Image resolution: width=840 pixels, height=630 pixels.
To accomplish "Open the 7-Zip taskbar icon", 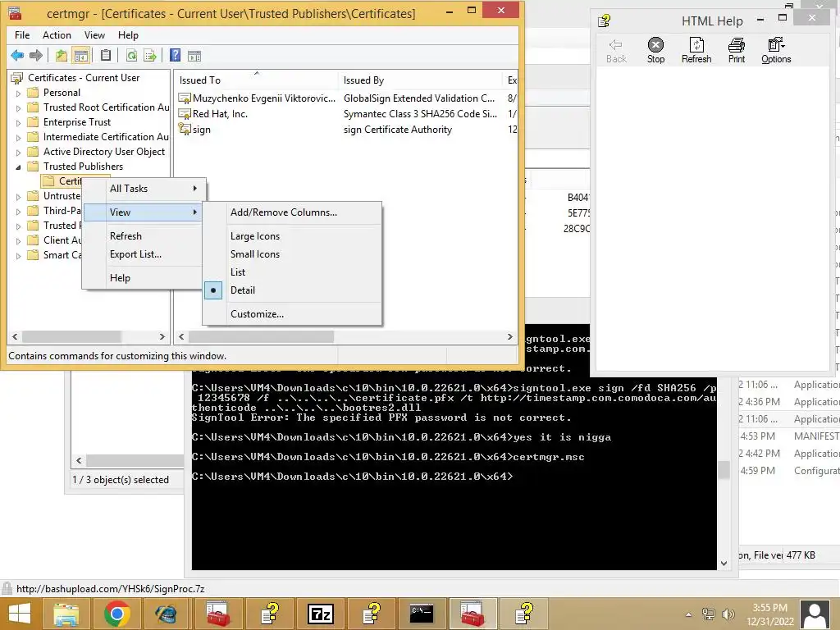I will point(321,614).
